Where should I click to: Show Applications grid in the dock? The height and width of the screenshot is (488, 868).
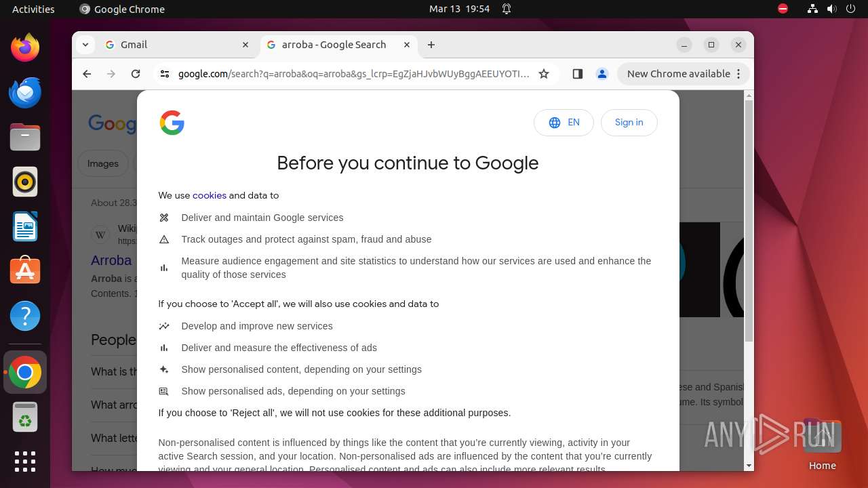point(25,462)
